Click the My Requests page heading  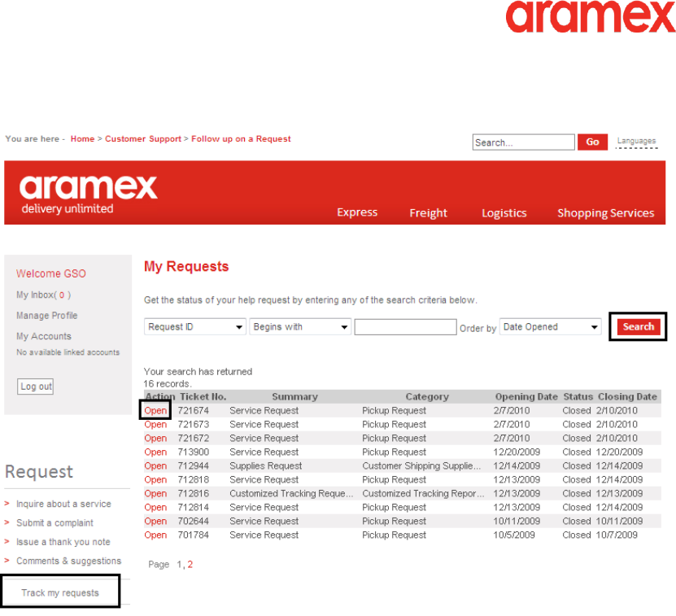pyautogui.click(x=186, y=267)
